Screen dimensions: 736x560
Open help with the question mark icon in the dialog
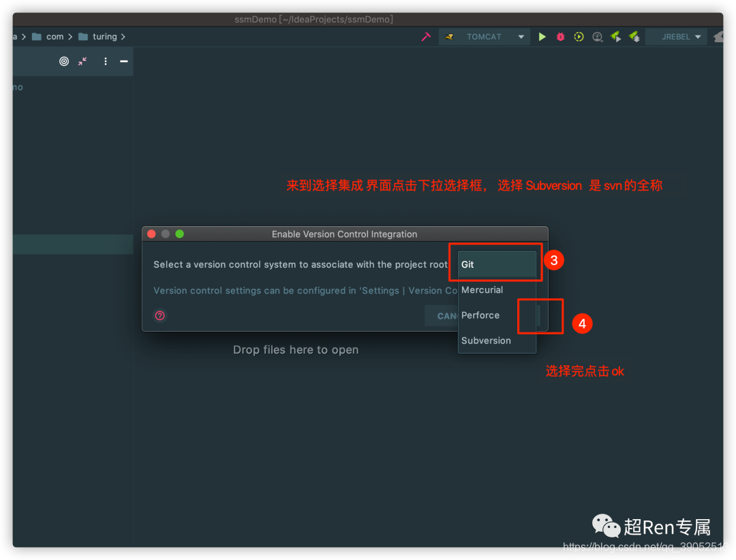point(160,315)
